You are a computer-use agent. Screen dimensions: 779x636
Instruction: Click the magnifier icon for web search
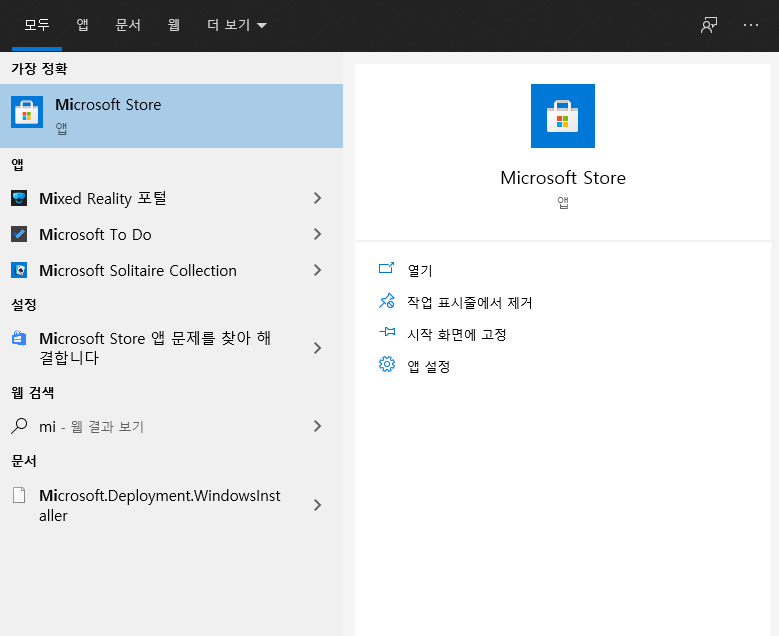(19, 426)
